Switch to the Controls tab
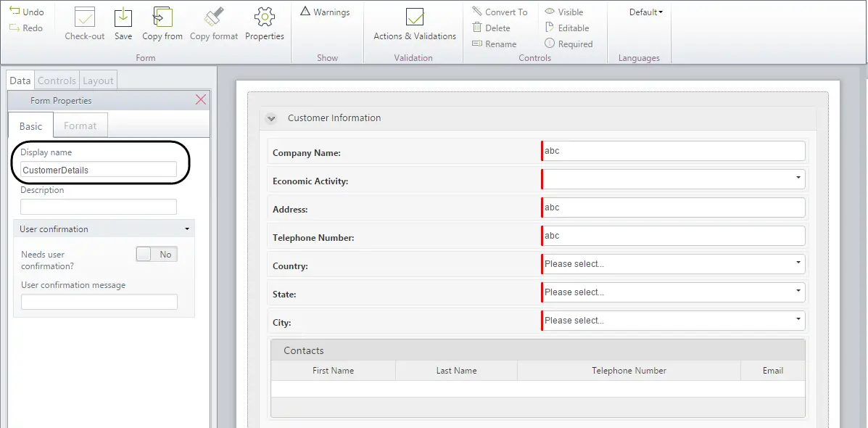Screen dimensions: 868x428 pyautogui.click(x=57, y=81)
